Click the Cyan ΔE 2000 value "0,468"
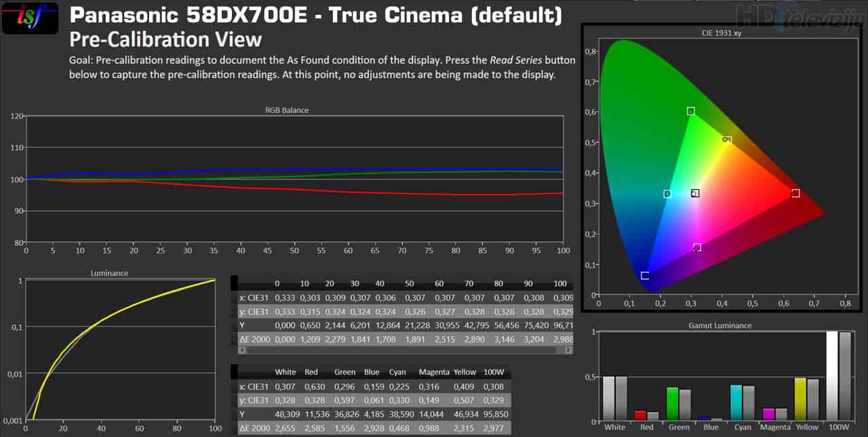868x437 pixels. pyautogui.click(x=400, y=427)
